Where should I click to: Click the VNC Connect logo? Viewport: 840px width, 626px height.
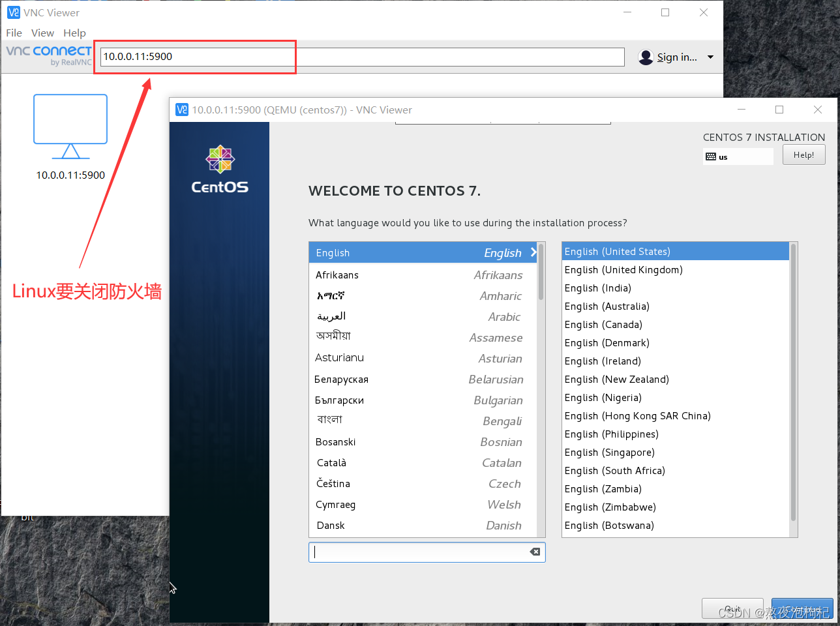coord(49,55)
